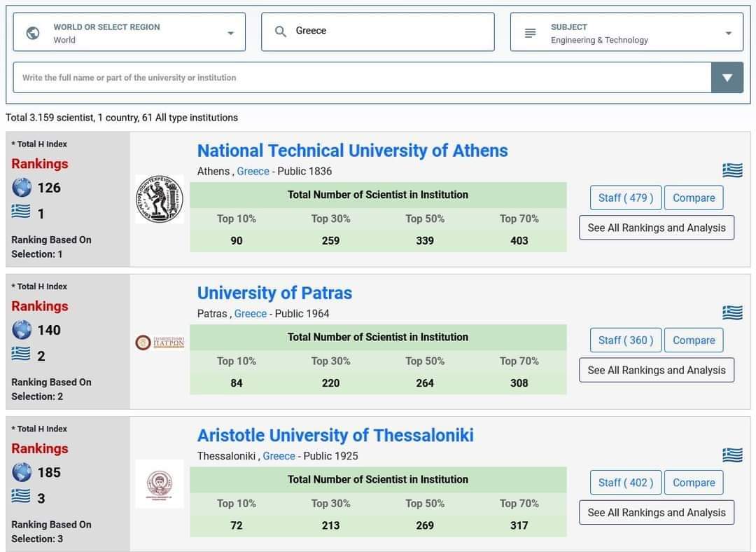Open Staff (360) list

coord(626,340)
